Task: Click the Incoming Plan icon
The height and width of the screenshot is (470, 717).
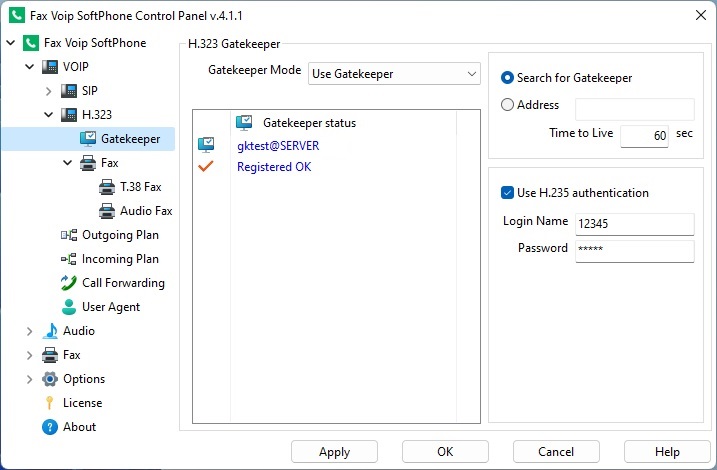Action: point(69,259)
